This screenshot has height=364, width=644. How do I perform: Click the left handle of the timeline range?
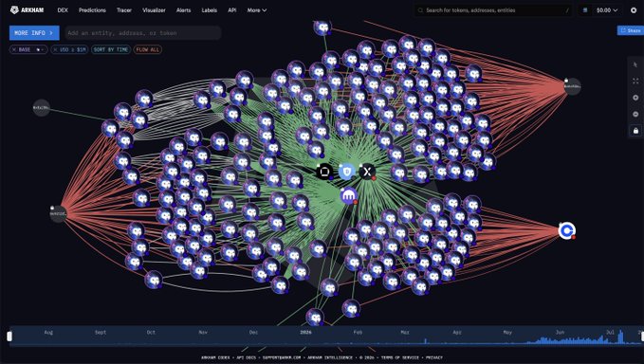point(9,337)
